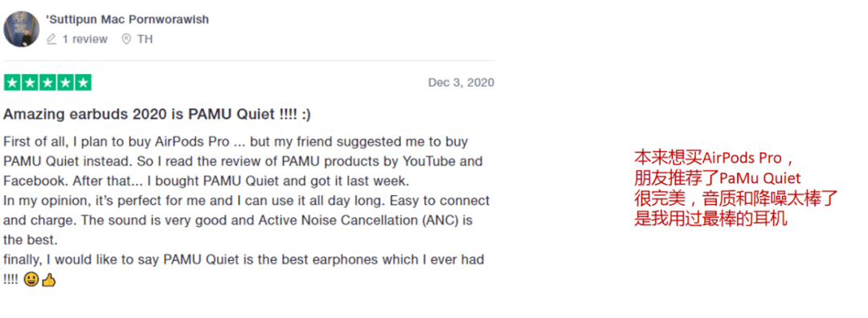Click the red Chinese line mentioning PaMu Quiet
The image size is (868, 318).
[x=718, y=178]
